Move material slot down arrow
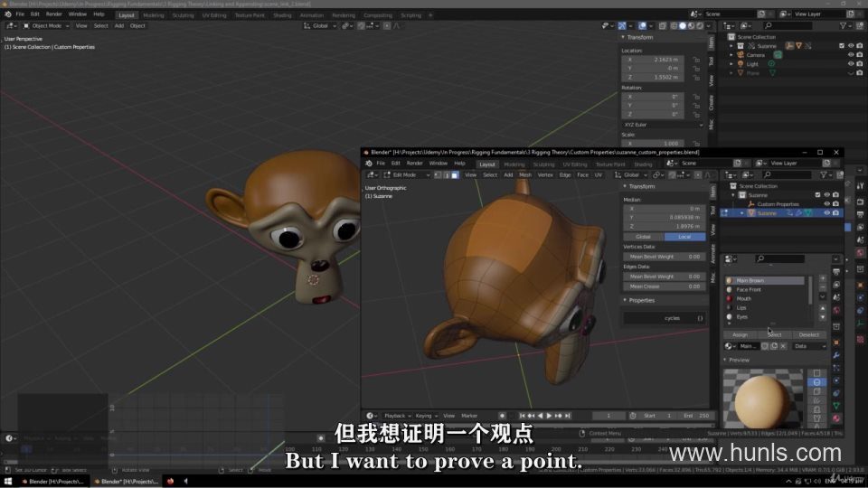 [823, 317]
